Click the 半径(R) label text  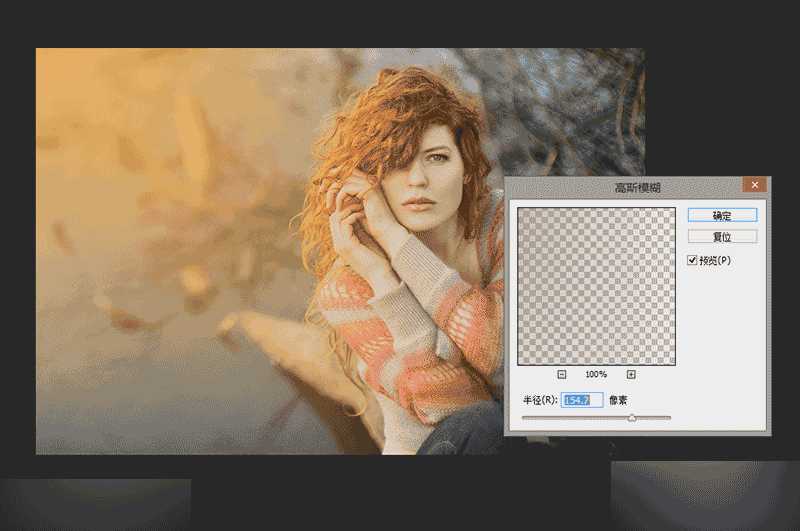click(x=540, y=400)
